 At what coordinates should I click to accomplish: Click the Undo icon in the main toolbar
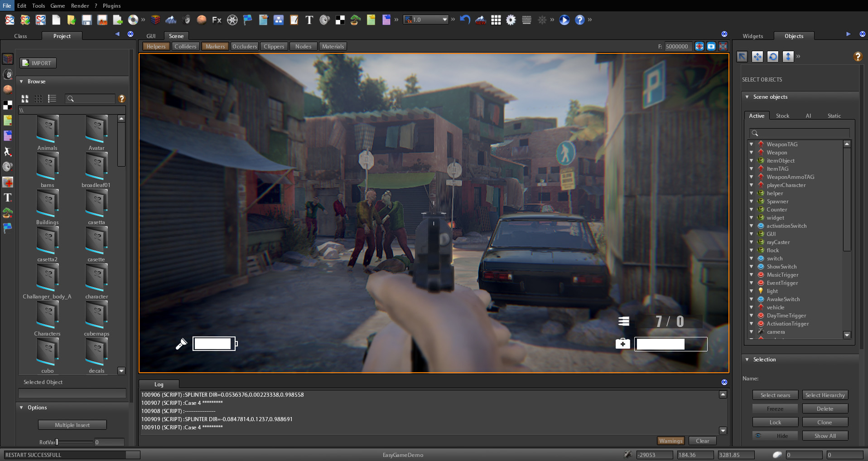[x=464, y=20]
